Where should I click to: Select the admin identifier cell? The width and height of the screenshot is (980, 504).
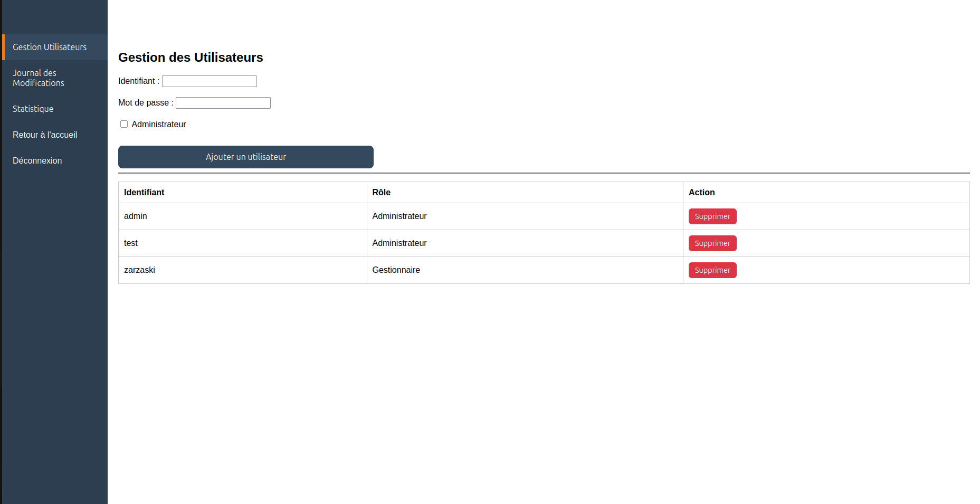pyautogui.click(x=136, y=216)
